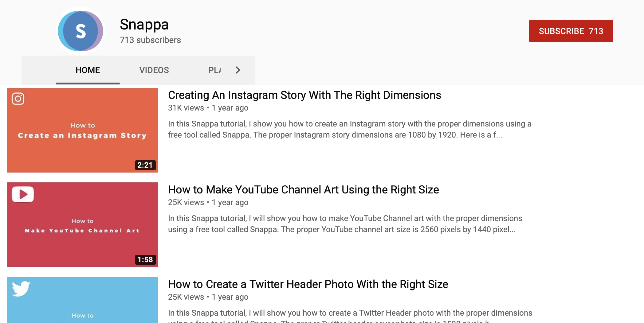Open the VIDEOS tab

(x=154, y=70)
